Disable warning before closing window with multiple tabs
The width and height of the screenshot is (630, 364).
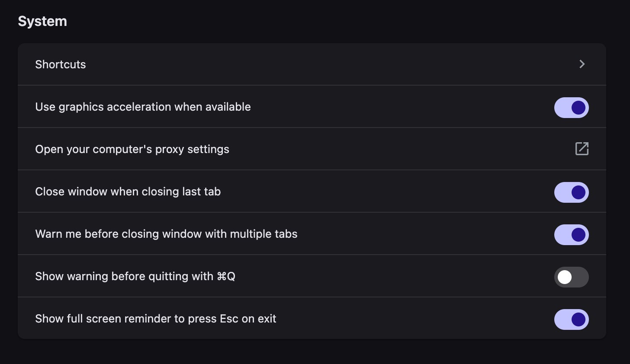point(571,235)
